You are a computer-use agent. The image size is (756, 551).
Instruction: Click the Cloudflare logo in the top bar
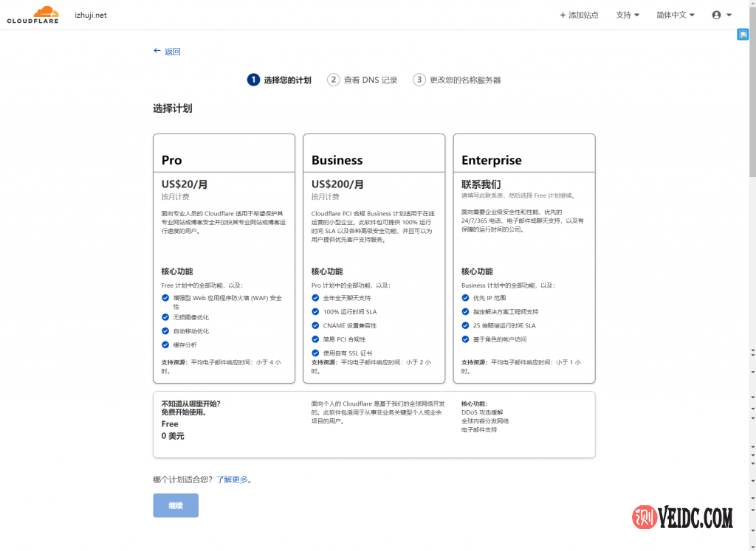coord(32,13)
